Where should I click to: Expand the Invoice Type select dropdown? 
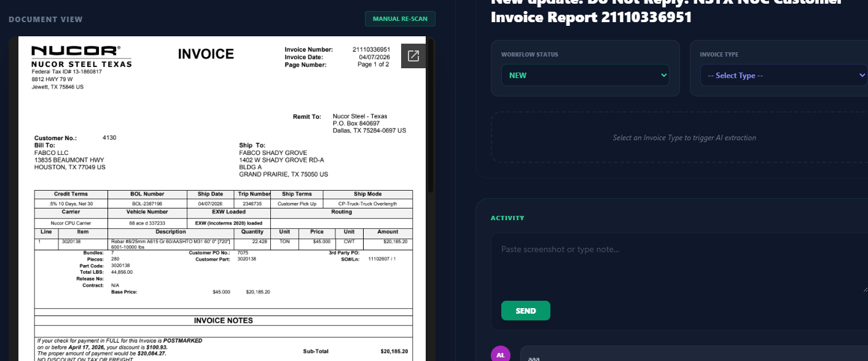pyautogui.click(x=784, y=75)
